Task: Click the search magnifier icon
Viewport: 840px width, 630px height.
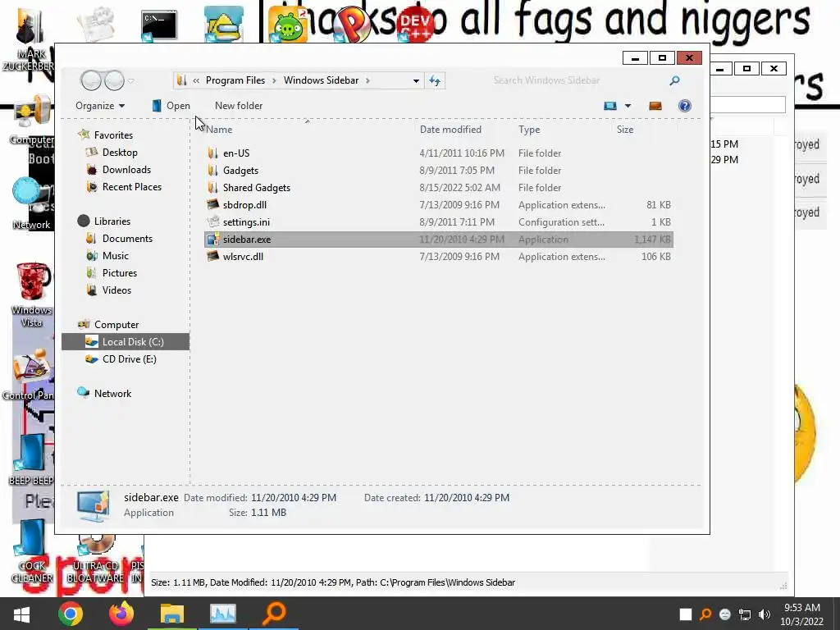Action: (674, 80)
